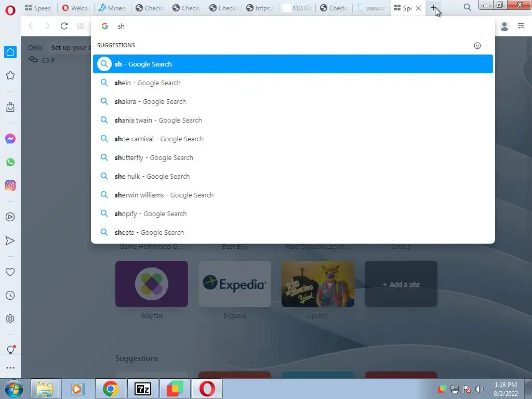The image size is (532, 399).
Task: Open Pinboards heart icon in sidebar
Action: click(x=10, y=272)
